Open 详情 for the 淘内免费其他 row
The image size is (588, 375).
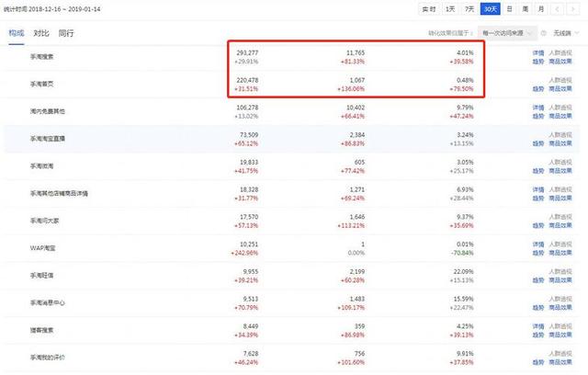(x=538, y=108)
